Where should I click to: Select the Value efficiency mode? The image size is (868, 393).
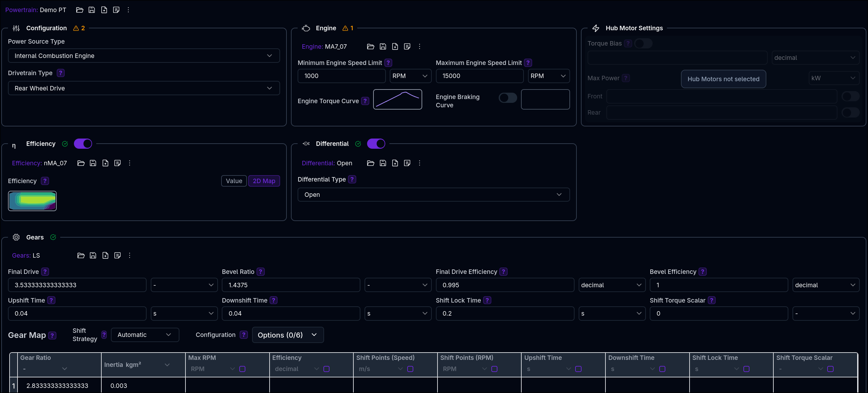234,181
